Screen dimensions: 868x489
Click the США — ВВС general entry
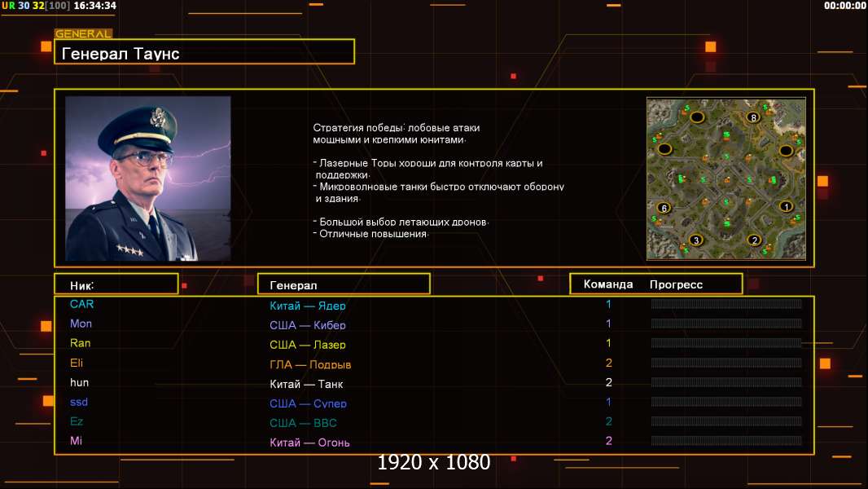303,423
